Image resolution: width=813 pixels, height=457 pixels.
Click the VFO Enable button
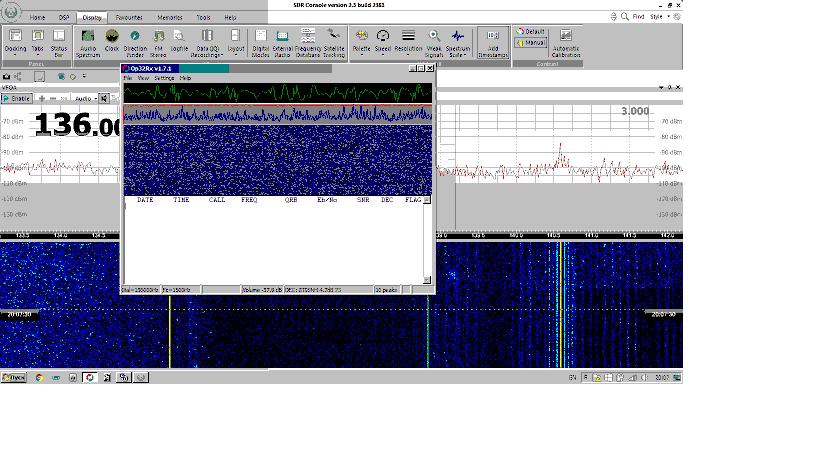tap(17, 98)
